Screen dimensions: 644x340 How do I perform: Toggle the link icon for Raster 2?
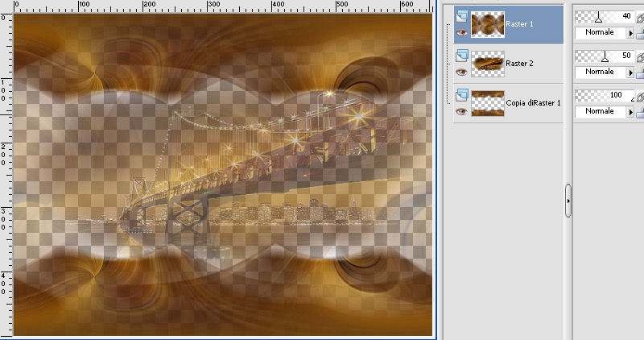tap(640, 56)
